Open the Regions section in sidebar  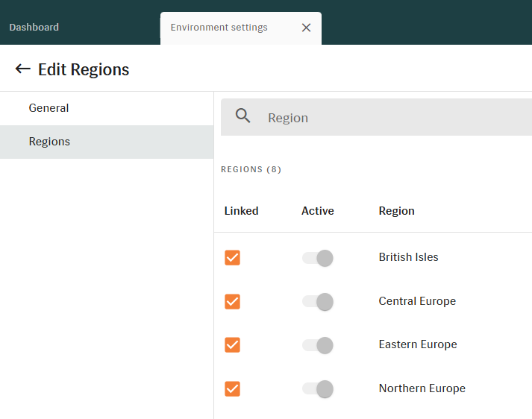(107, 142)
